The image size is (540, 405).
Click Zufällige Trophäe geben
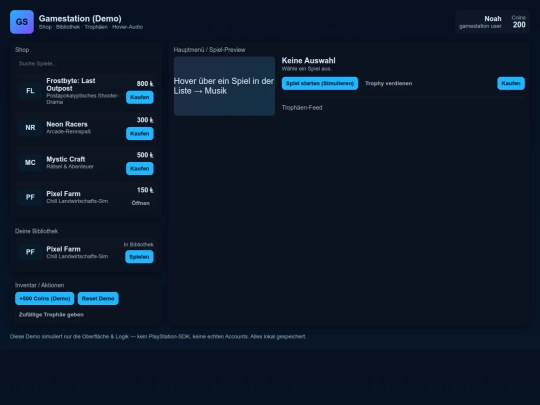click(x=51, y=315)
